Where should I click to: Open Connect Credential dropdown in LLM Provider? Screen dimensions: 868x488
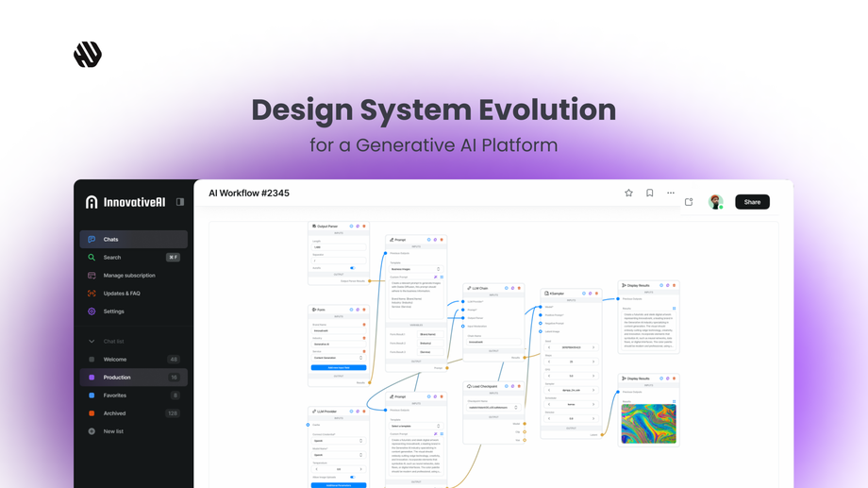point(338,441)
